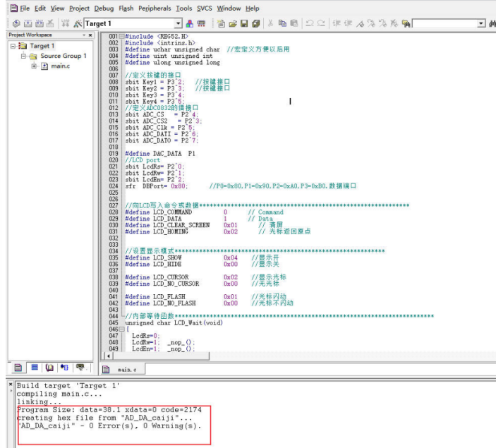Open the Help menu
Image resolution: width=496 pixels, height=448 pixels.
252,8
